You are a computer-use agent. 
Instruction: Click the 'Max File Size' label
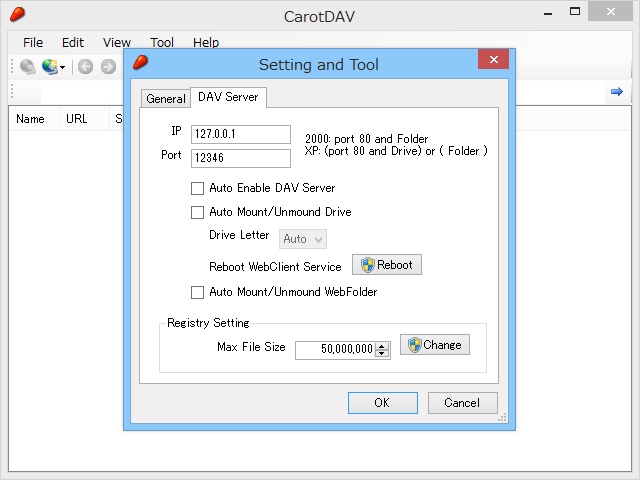(251, 347)
